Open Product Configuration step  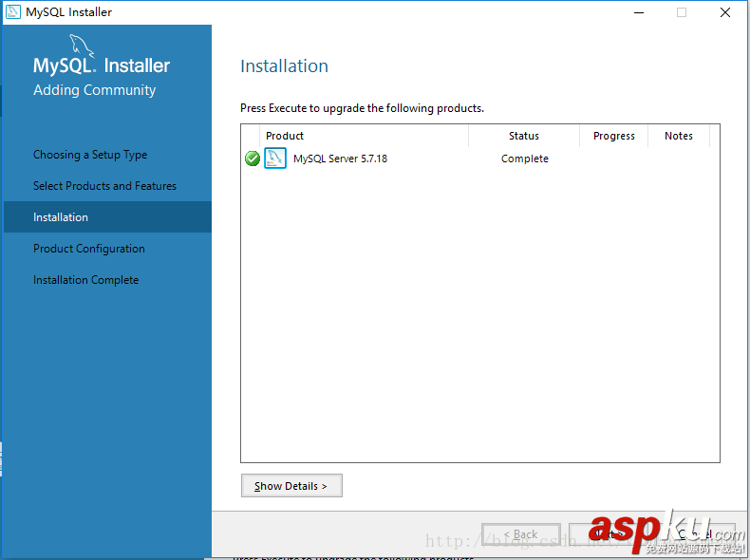tap(89, 249)
